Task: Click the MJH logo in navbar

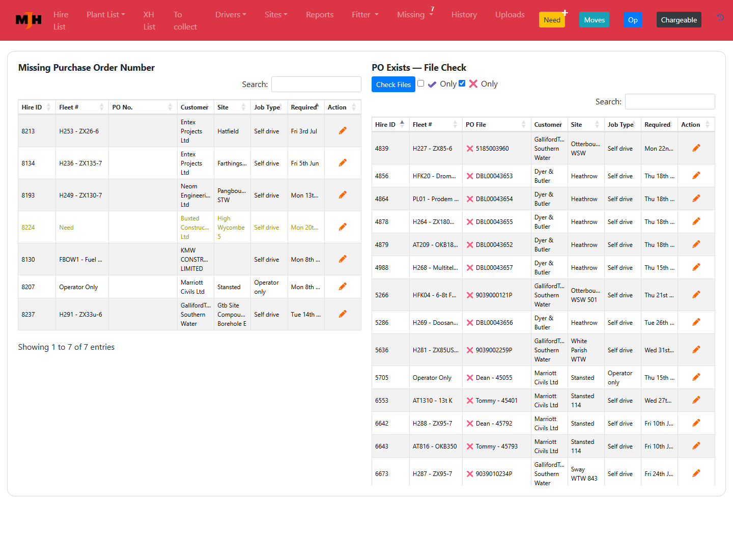Action: (x=29, y=20)
